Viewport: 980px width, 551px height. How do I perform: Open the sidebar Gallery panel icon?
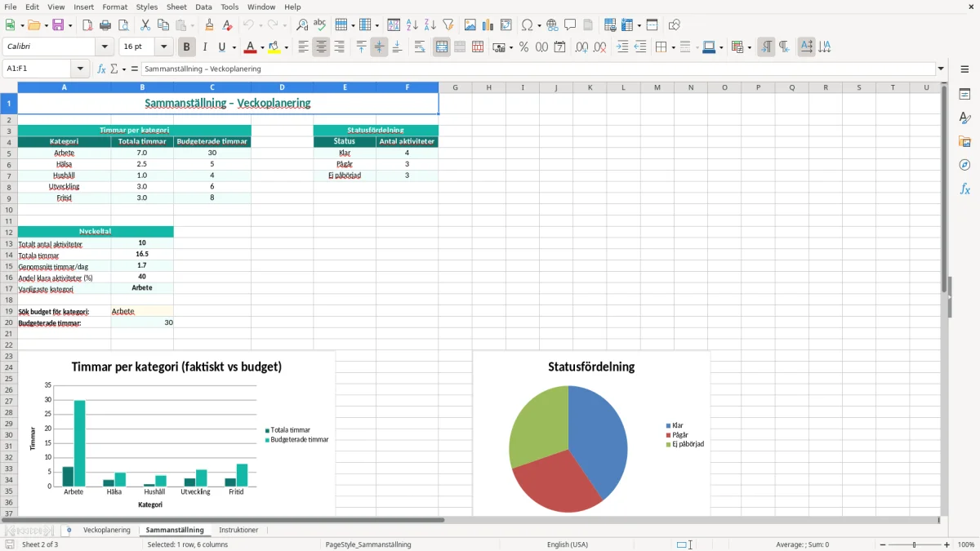point(964,141)
